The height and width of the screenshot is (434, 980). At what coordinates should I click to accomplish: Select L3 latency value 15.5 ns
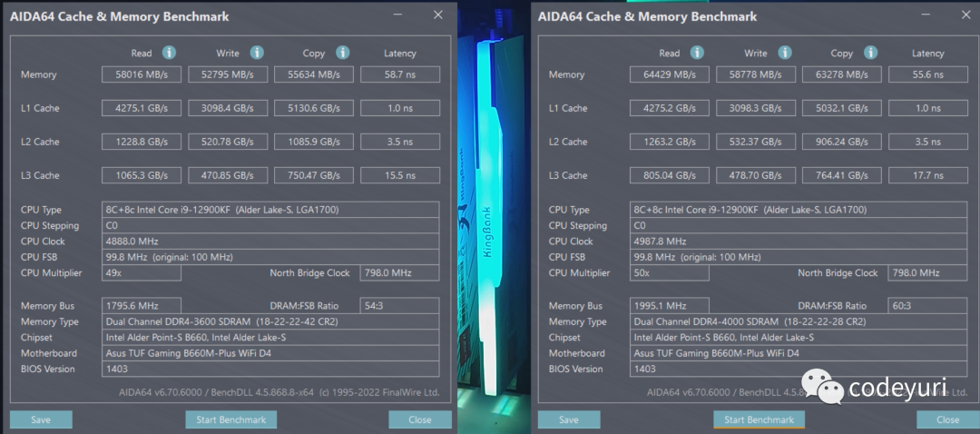[x=400, y=175]
